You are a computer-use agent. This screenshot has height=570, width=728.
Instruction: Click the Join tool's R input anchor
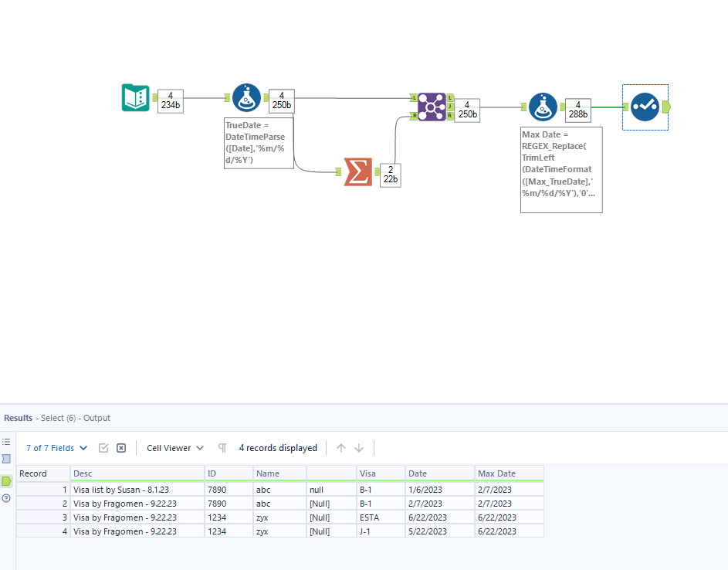pyautogui.click(x=414, y=116)
